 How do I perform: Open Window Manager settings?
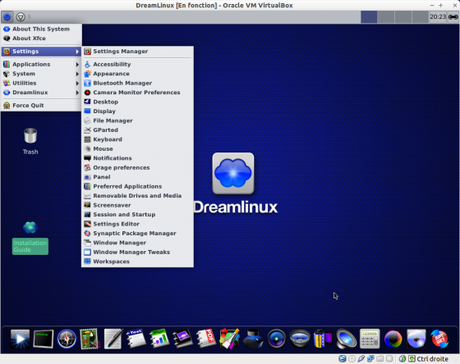click(x=137, y=243)
